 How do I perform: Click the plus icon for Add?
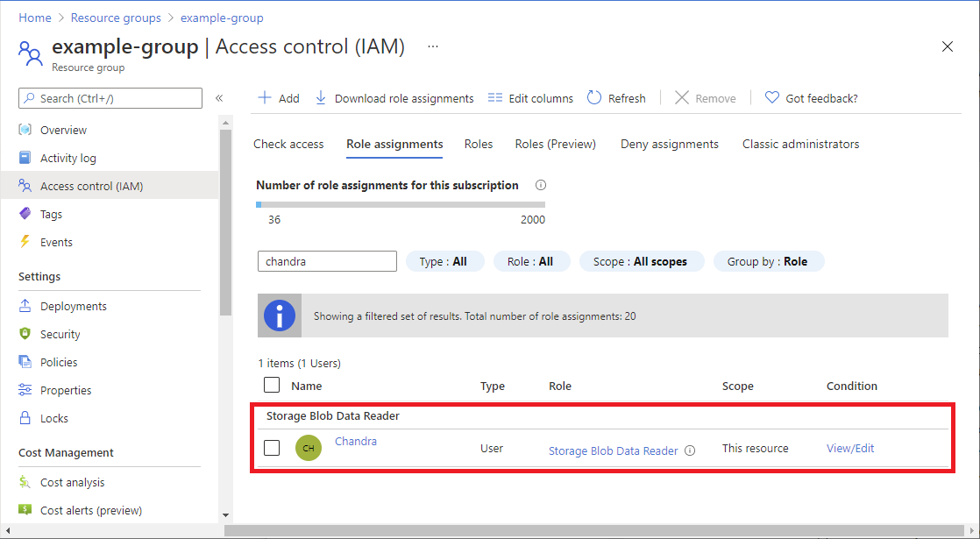265,98
